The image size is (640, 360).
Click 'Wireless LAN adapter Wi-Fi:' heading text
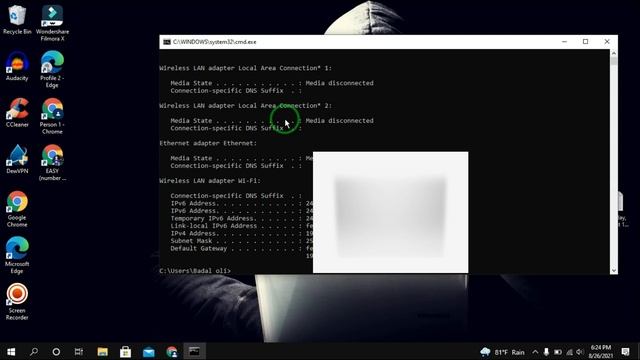[x=210, y=180]
